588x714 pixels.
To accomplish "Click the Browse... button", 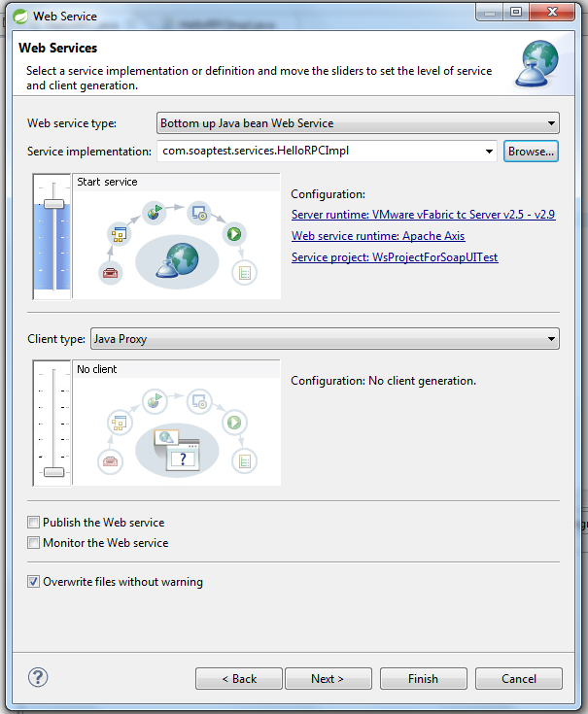I will (x=531, y=152).
